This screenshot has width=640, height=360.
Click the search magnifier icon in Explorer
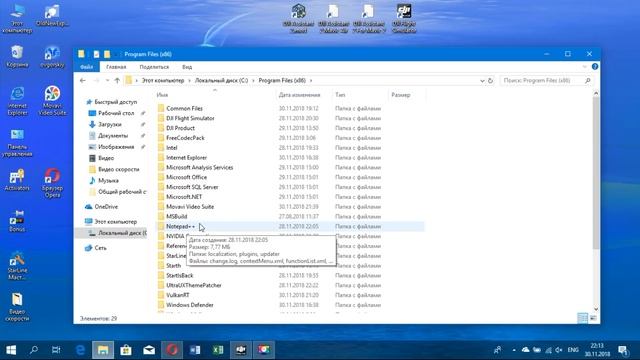[588, 80]
